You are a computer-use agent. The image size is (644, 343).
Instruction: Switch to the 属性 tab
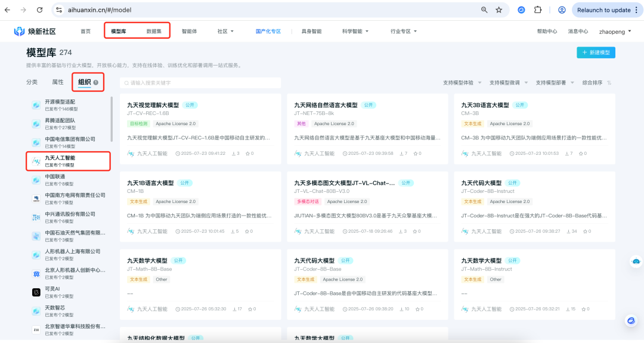click(x=58, y=82)
